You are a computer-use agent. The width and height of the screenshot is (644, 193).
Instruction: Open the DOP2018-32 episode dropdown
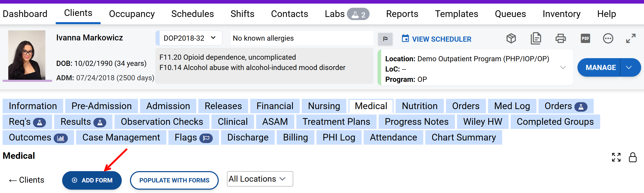189,38
